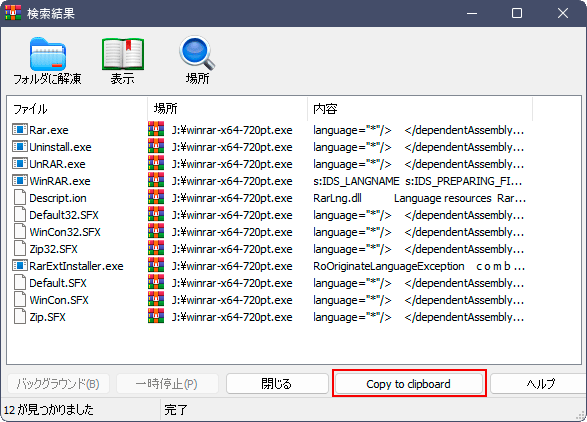Select the WinRAR.exe file name

pyautogui.click(x=60, y=181)
